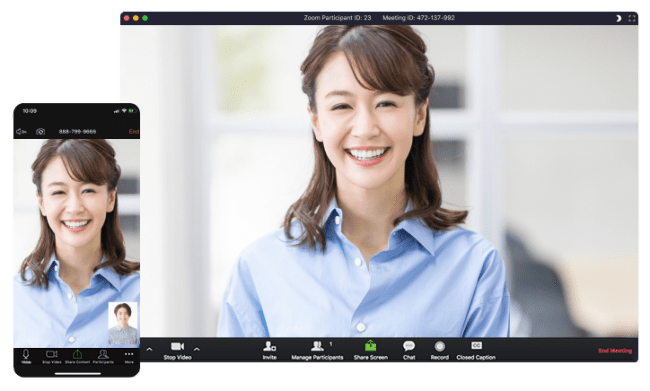Image resolution: width=650 pixels, height=391 pixels.
Task: Tap the self-view thumbnail on the phone
Action: point(123,323)
